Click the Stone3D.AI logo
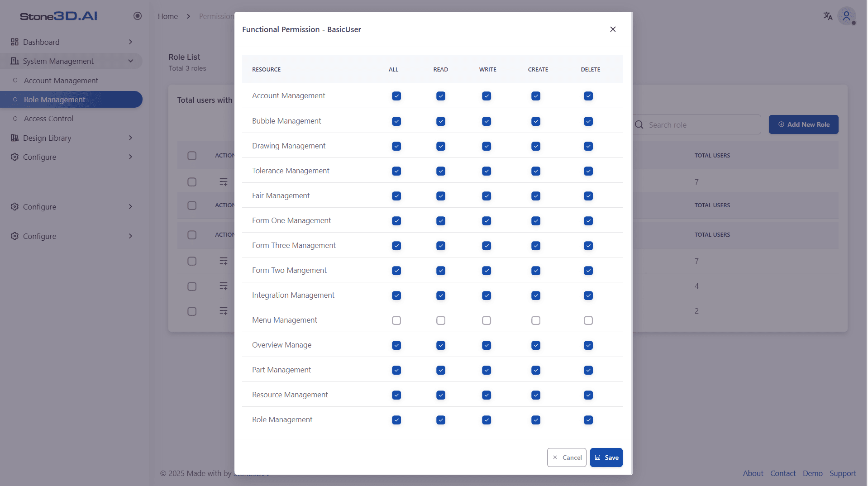Image resolution: width=868 pixels, height=486 pixels. pyautogui.click(x=58, y=16)
